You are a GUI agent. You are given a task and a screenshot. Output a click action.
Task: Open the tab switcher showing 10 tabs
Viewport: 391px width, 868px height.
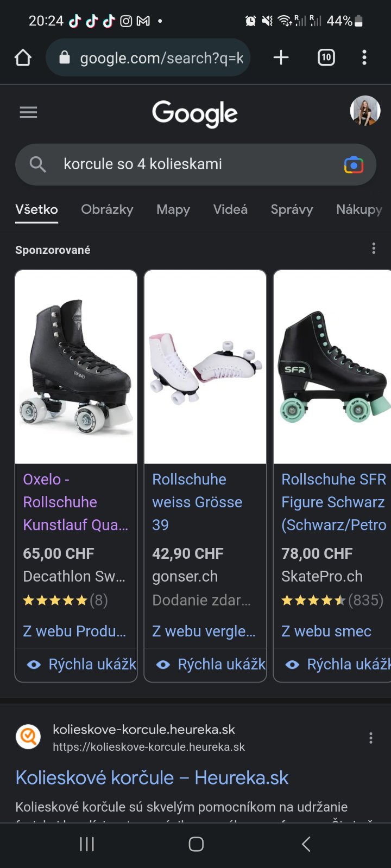[x=326, y=58]
